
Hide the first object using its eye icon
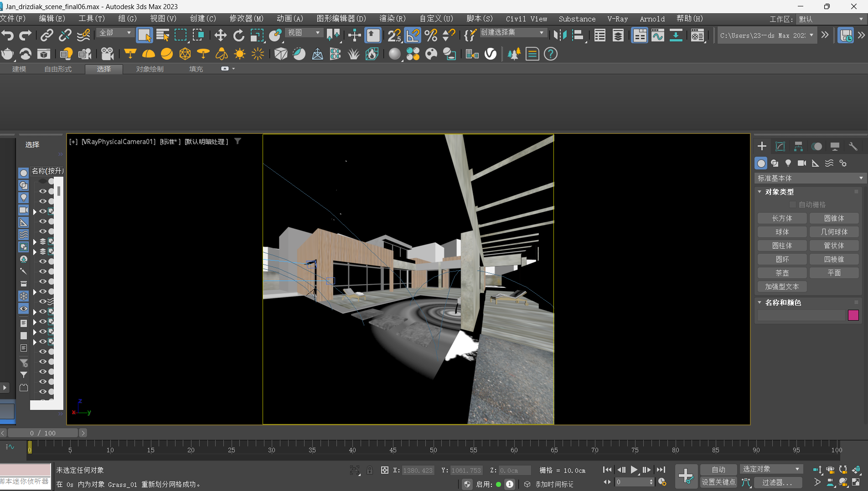pyautogui.click(x=43, y=191)
